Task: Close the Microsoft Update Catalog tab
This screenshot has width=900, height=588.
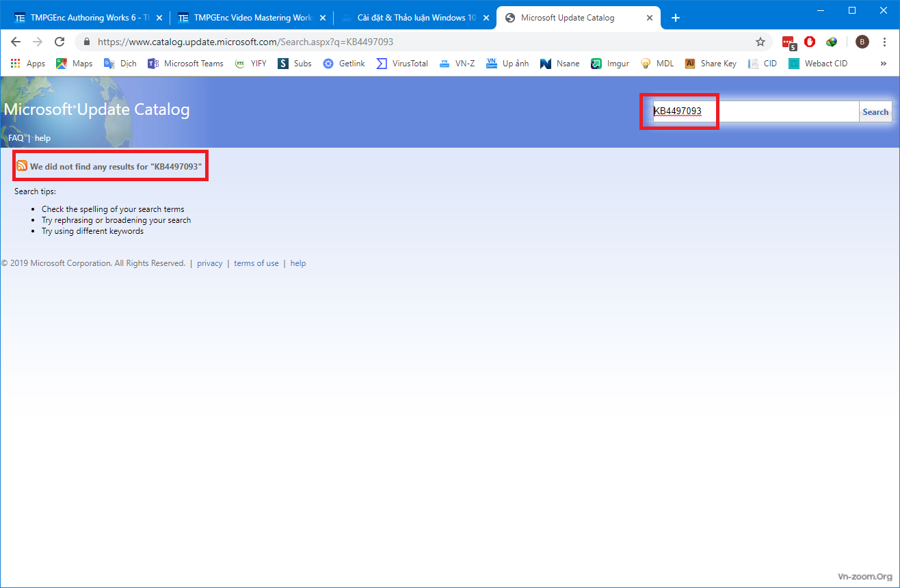Action: click(x=649, y=18)
